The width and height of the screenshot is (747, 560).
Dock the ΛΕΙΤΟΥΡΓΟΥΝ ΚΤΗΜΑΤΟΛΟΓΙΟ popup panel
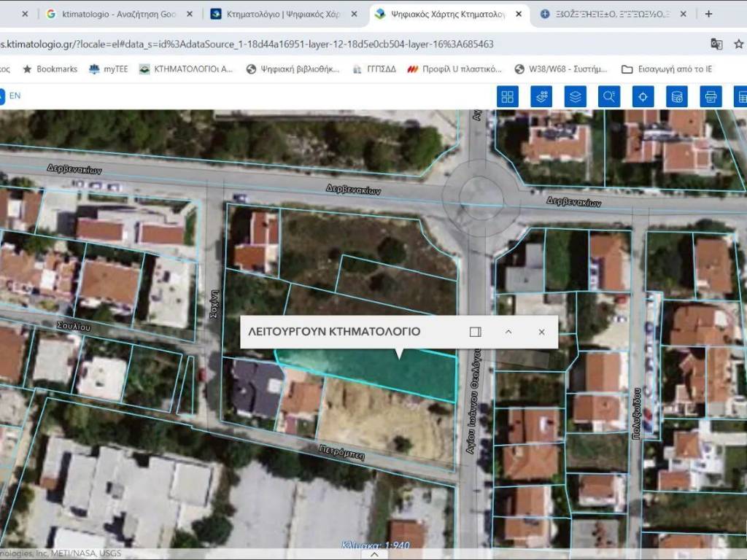click(476, 332)
